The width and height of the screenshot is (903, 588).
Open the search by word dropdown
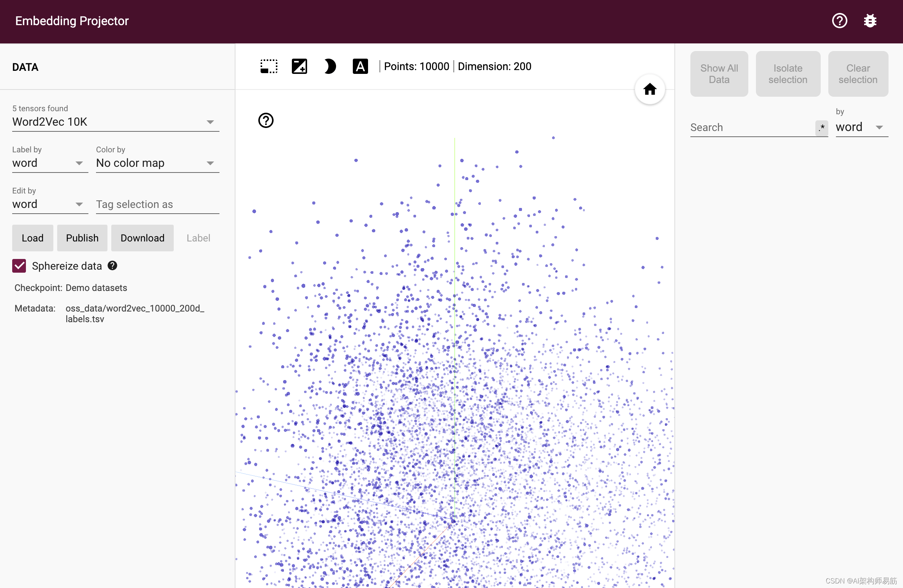click(861, 127)
